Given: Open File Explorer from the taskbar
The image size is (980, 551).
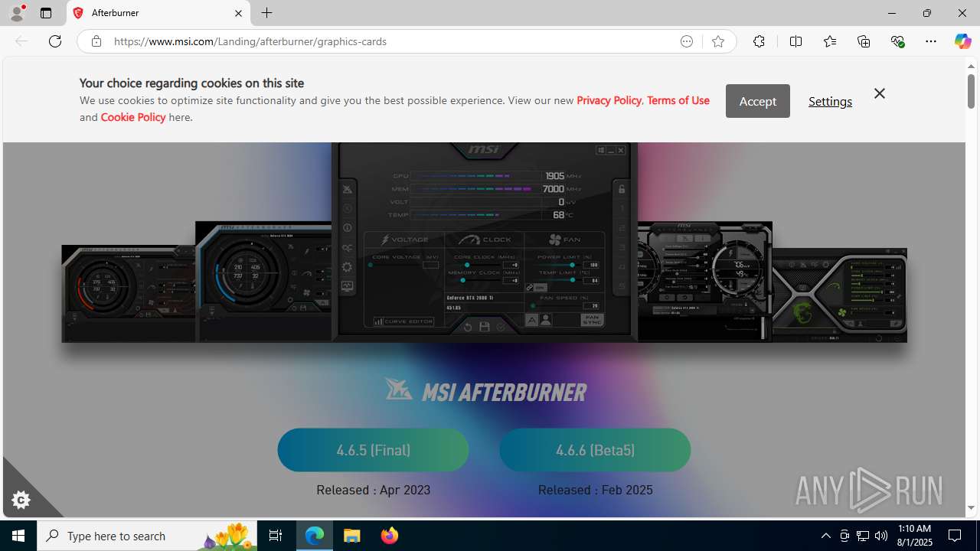Looking at the screenshot, I should click(352, 536).
